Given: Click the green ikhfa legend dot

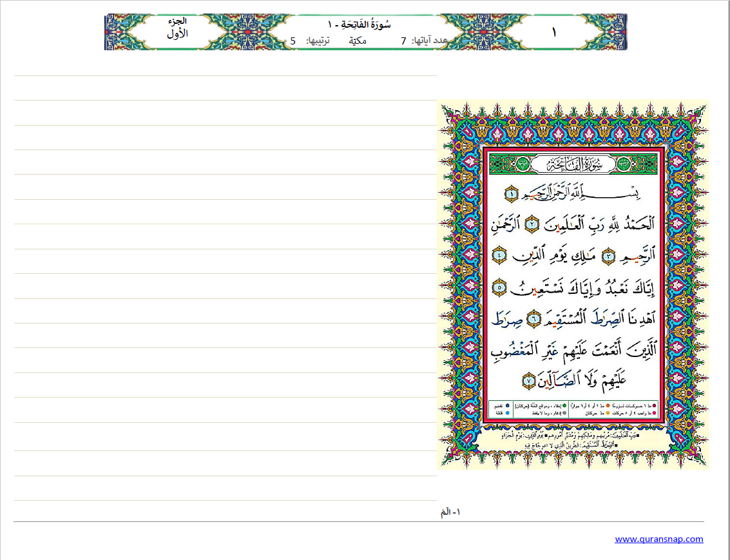Looking at the screenshot, I should click(564, 407).
